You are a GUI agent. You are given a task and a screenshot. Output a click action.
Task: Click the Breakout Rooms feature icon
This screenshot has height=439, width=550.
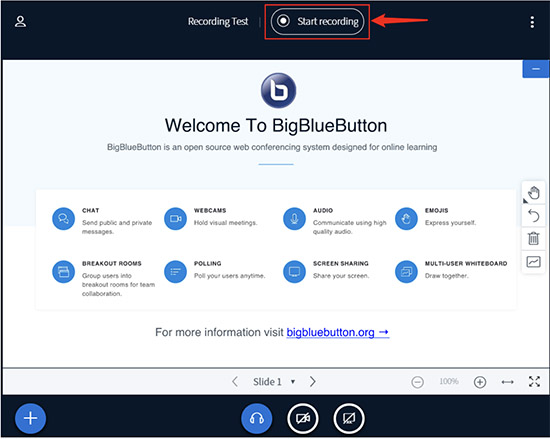coord(63,271)
